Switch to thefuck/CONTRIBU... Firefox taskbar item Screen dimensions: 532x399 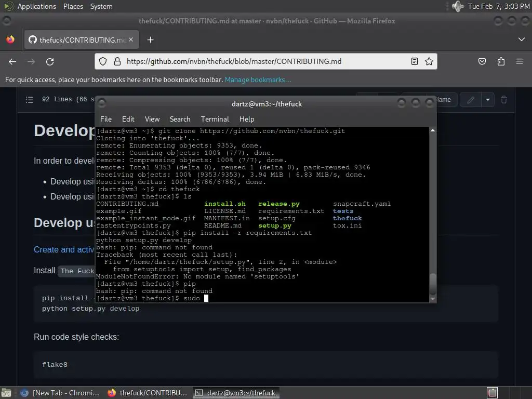click(x=147, y=393)
